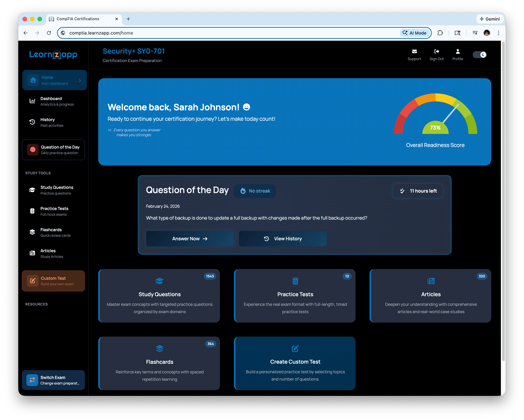Expand Home menu chevron arrow
524x420 pixels.
[x=80, y=80]
